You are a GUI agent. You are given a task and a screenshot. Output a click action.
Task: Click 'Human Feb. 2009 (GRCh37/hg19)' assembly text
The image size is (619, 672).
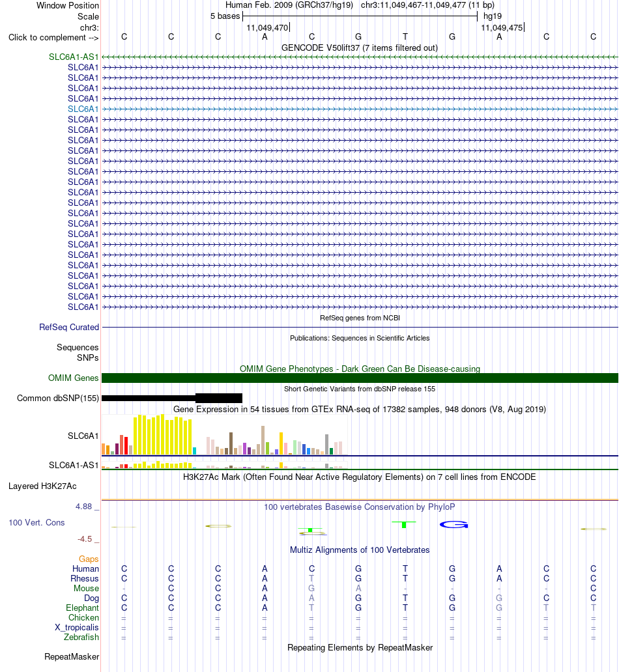point(289,5)
